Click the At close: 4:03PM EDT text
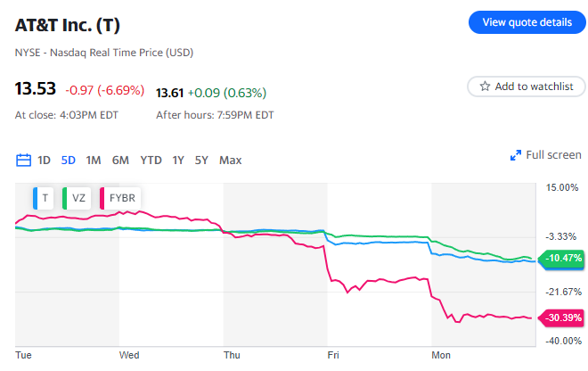 [67, 115]
